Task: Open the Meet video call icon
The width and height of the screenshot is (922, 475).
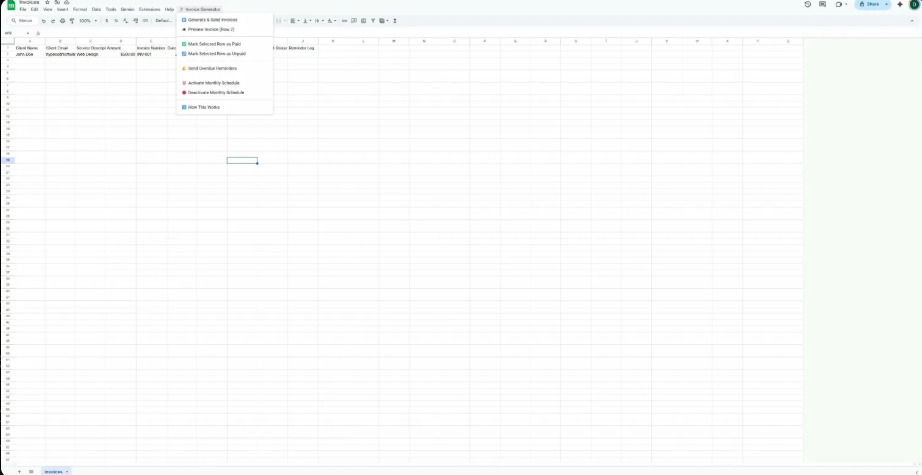Action: pyautogui.click(x=841, y=4)
